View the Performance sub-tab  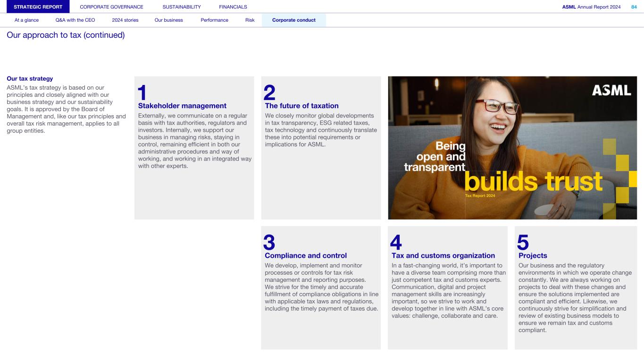pos(214,20)
